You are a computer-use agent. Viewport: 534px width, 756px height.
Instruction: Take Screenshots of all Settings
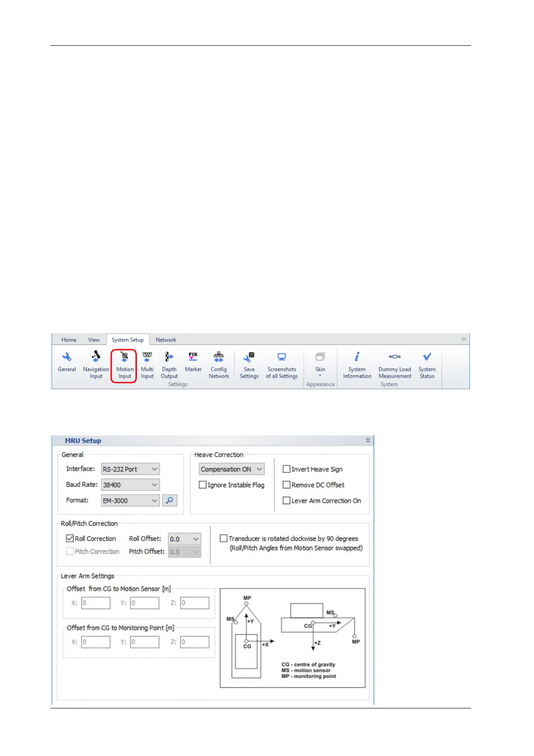pyautogui.click(x=282, y=365)
